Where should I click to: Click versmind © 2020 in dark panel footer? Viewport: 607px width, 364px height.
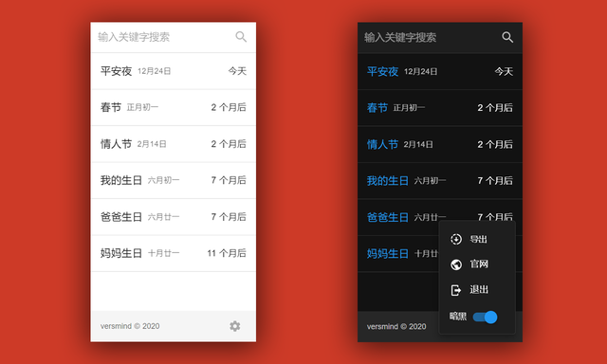point(396,326)
